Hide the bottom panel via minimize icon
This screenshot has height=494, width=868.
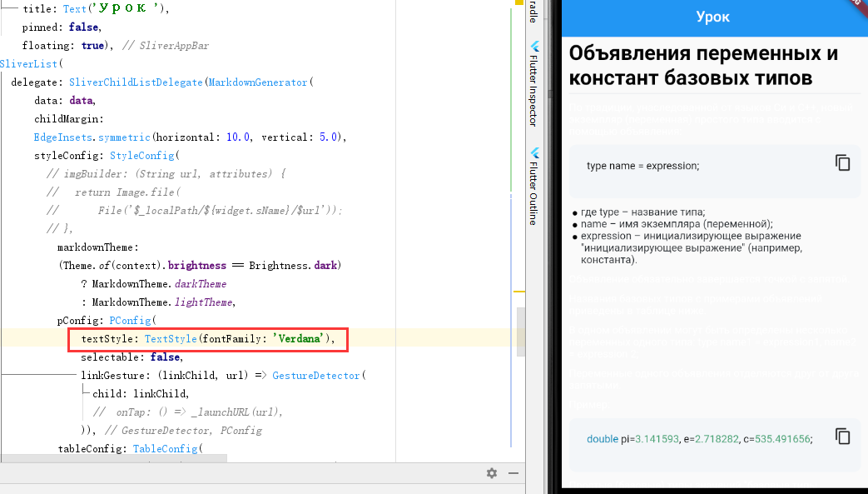click(x=513, y=473)
